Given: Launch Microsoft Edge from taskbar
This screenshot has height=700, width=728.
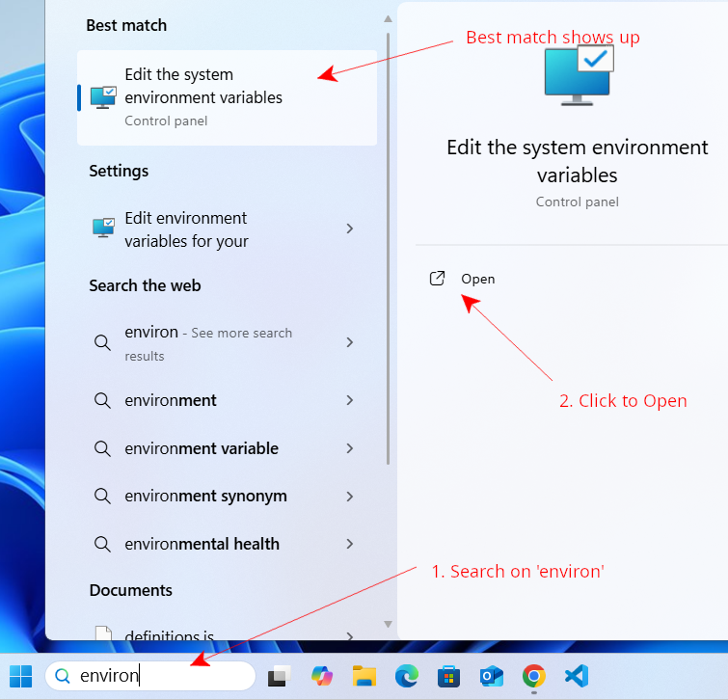Looking at the screenshot, I should point(407,676).
